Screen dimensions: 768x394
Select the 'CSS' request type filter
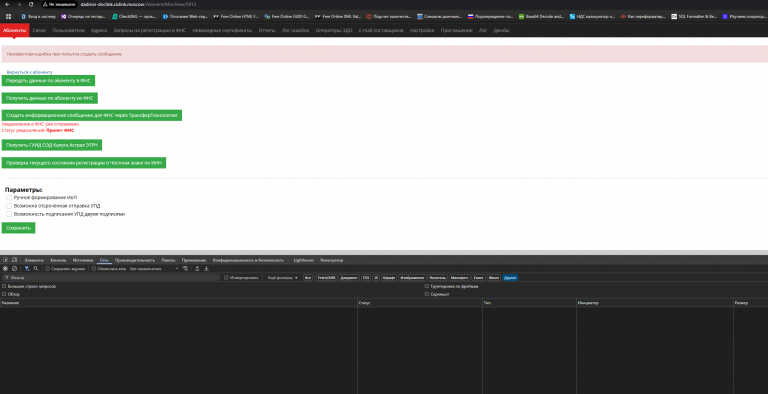[366, 278]
